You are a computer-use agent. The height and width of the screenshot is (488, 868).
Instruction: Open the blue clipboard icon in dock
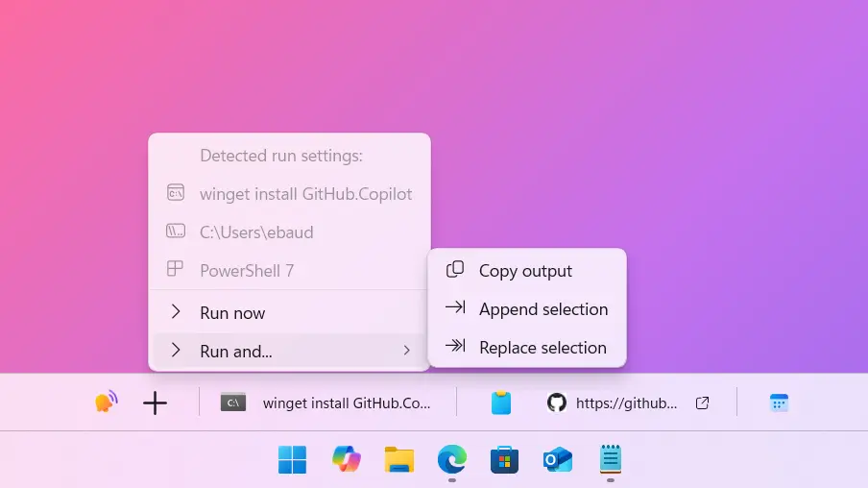[501, 403]
